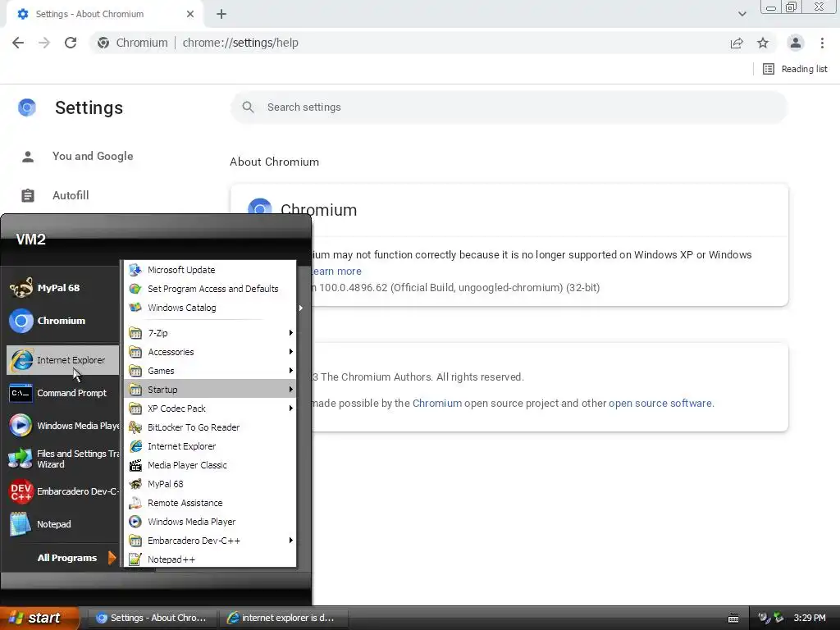The width and height of the screenshot is (840, 630).
Task: Follow the open source software link
Action: (660, 404)
